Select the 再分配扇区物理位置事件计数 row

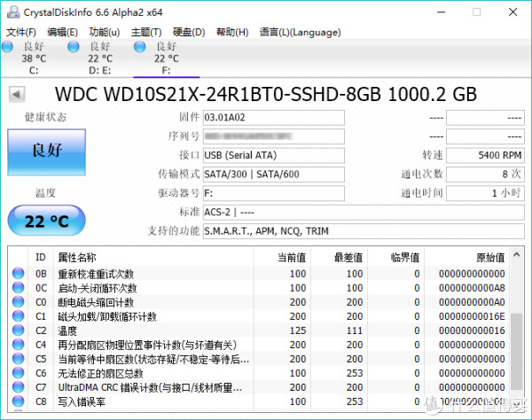click(259, 345)
